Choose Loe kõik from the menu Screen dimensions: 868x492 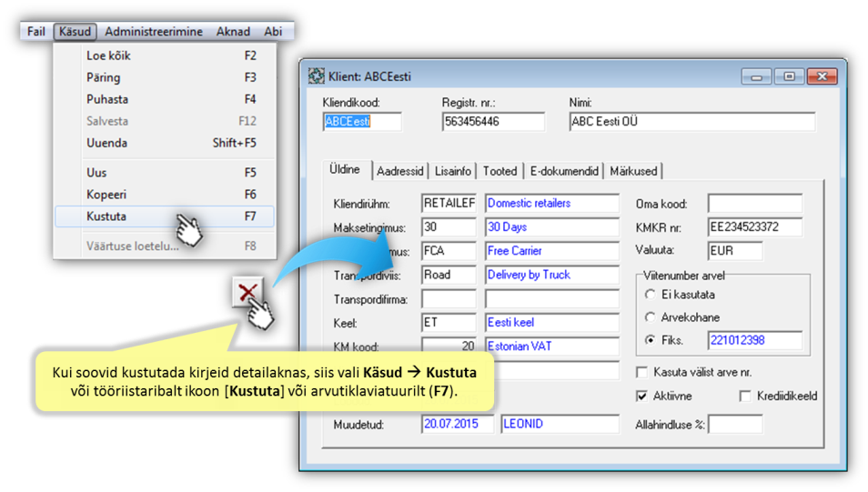pyautogui.click(x=165, y=55)
